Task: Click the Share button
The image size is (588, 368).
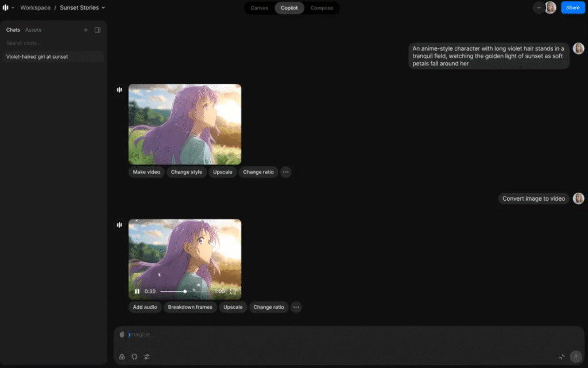Action: pos(572,7)
